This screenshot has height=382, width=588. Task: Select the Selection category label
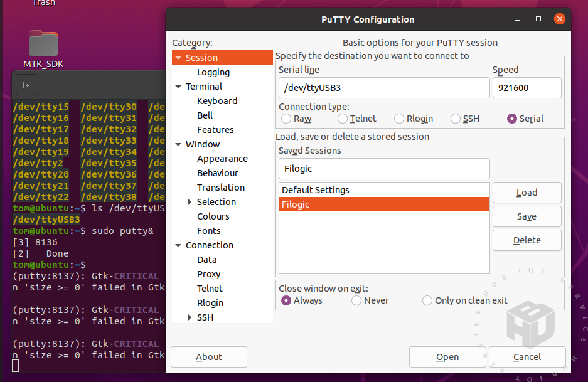click(216, 202)
